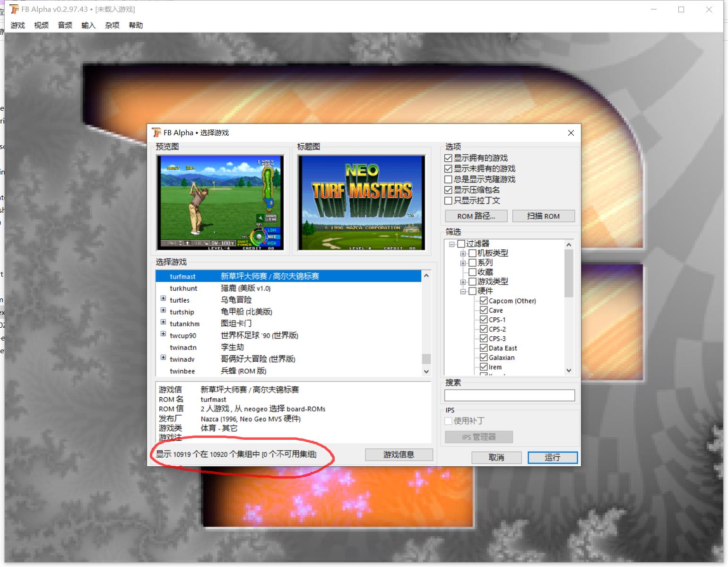Toggle 显示压缩包名 checkbox
This screenshot has height=567, width=728.
click(x=449, y=190)
